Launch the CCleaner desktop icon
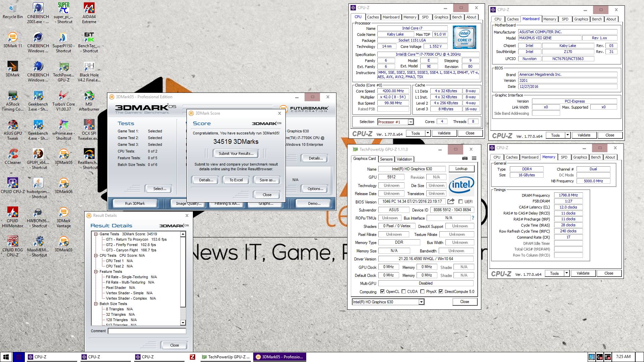The width and height of the screenshot is (644, 362). pyautogui.click(x=13, y=156)
